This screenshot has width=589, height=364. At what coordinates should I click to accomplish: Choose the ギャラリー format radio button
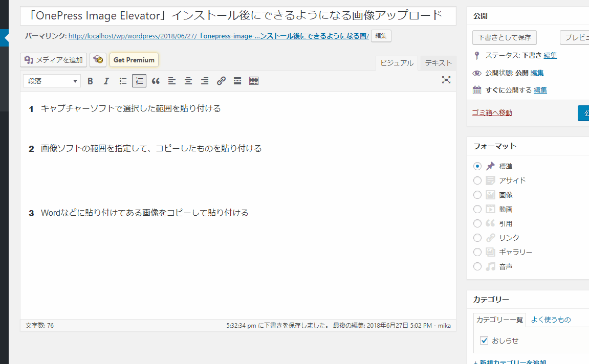[477, 252]
